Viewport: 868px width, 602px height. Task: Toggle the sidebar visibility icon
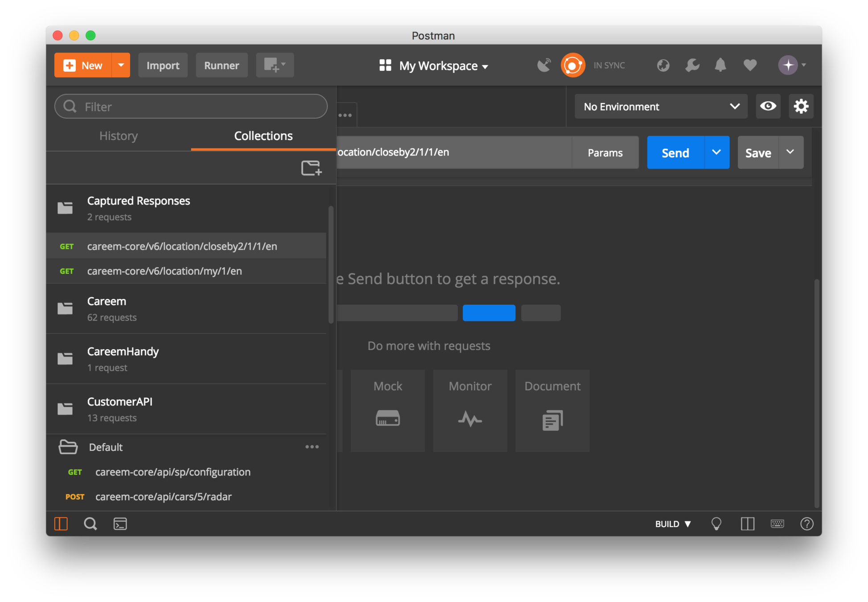pyautogui.click(x=61, y=524)
